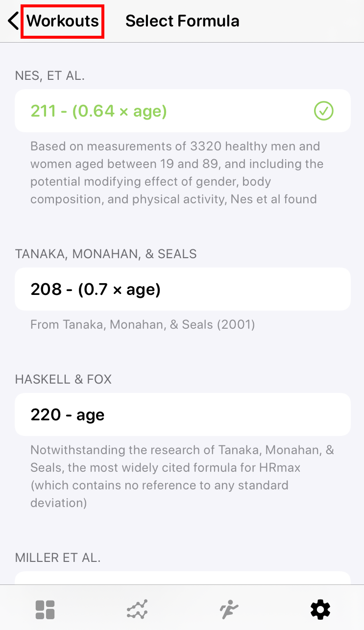Go back to Workouts
The image size is (364, 630).
62,21
